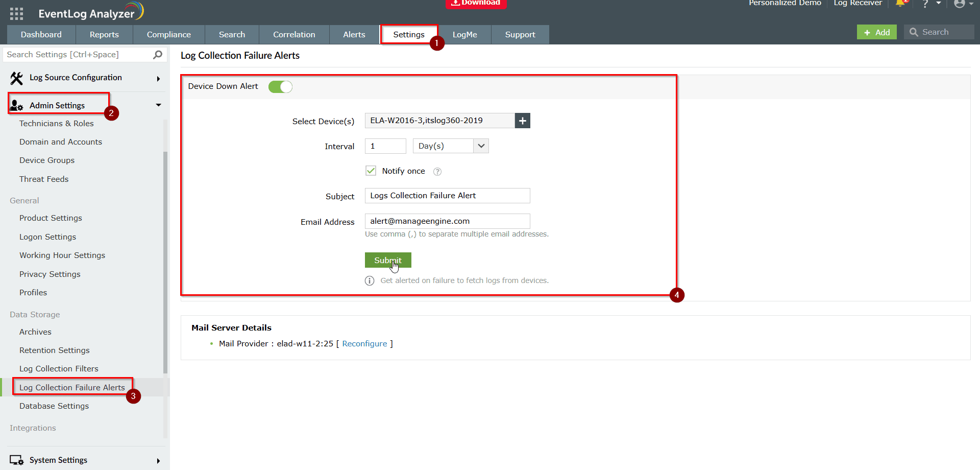Open Log Collection Filters
Screen dimensions: 980x470
pyautogui.click(x=59, y=369)
